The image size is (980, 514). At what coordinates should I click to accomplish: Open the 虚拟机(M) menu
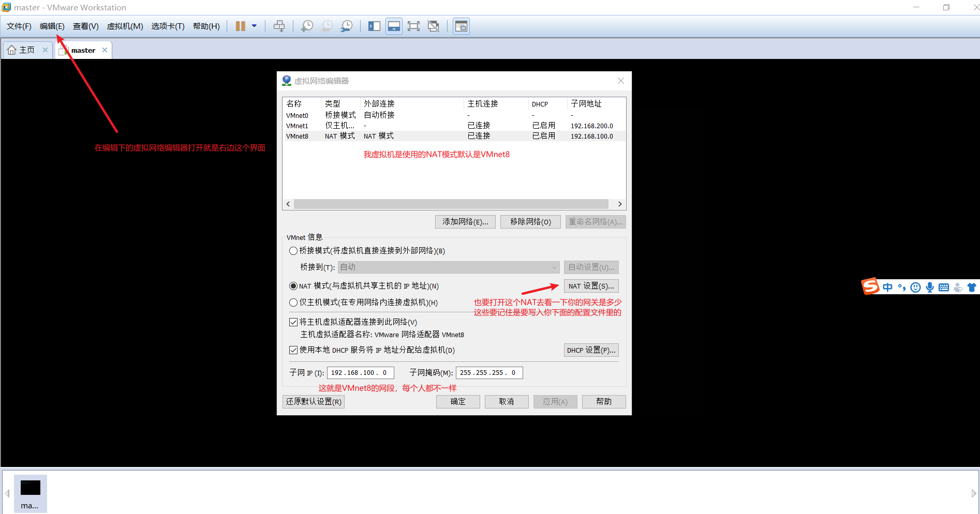coord(125,26)
